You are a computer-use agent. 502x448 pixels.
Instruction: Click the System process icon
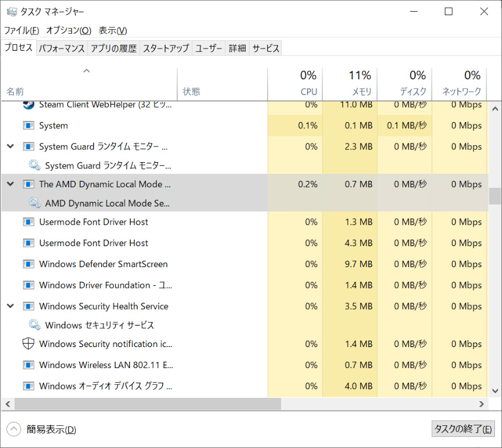click(x=29, y=125)
